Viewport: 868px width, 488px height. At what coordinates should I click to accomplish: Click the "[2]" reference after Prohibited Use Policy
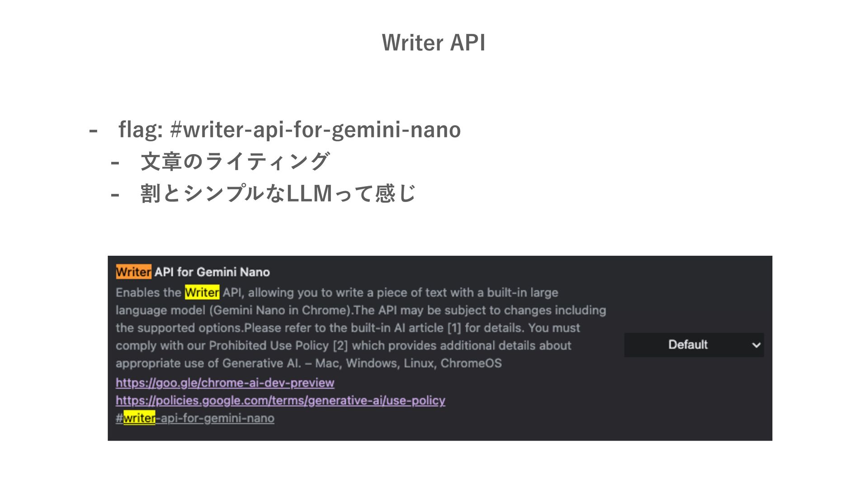click(340, 346)
